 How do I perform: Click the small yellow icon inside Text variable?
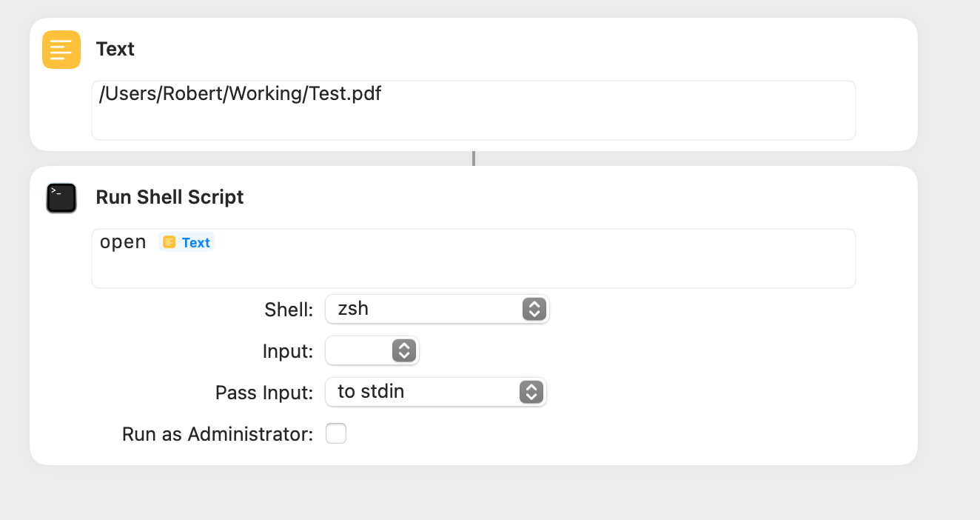[170, 242]
